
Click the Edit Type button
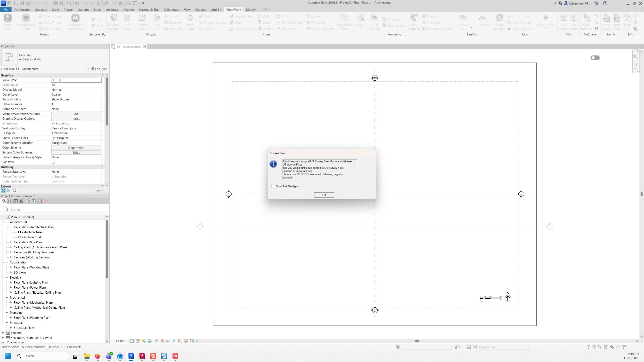tap(99, 69)
